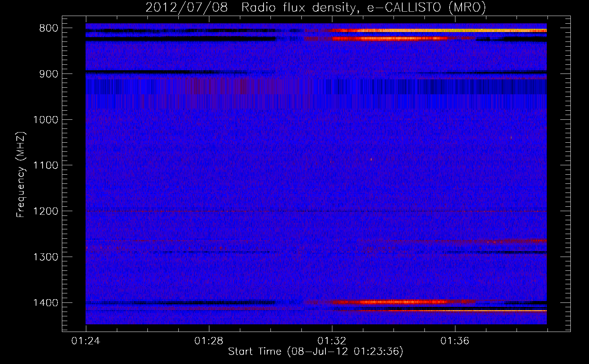Click the 01:32 time tick label

tap(332, 341)
